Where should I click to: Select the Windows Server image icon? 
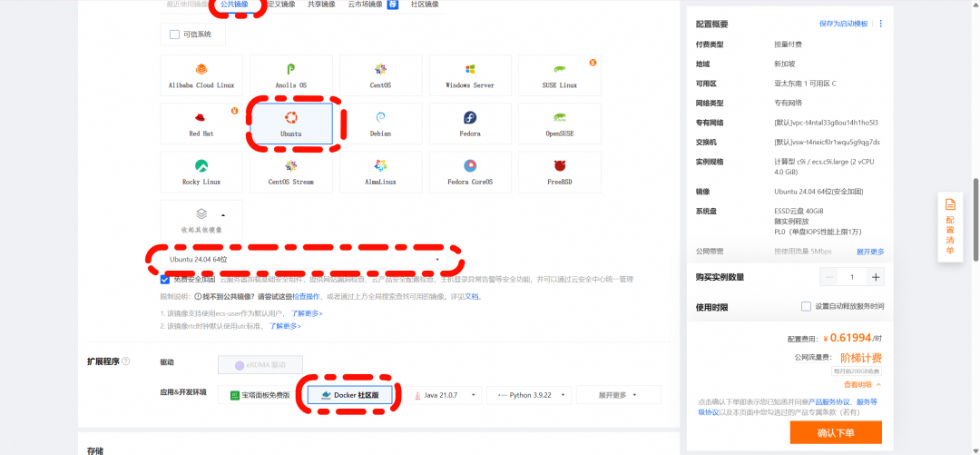click(x=470, y=69)
